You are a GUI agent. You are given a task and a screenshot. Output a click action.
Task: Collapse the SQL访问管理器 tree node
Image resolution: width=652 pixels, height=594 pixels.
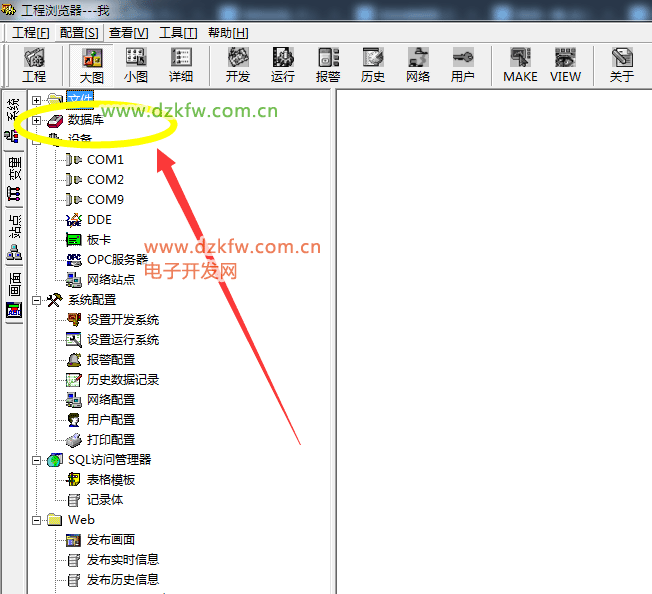click(37, 460)
